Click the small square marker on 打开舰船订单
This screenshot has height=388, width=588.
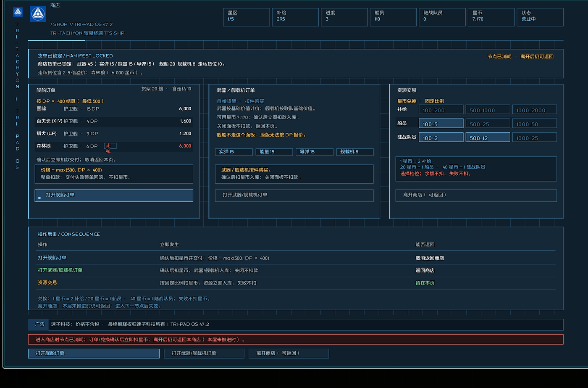tap(39, 197)
